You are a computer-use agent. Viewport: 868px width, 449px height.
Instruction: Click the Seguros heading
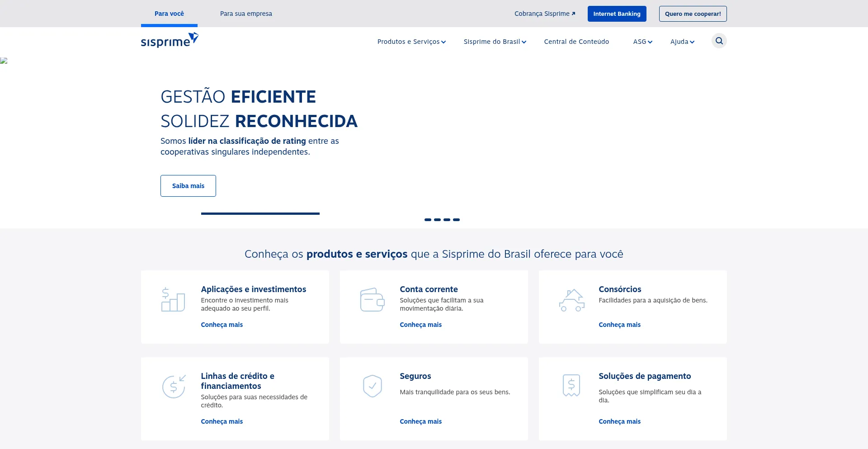(x=415, y=376)
